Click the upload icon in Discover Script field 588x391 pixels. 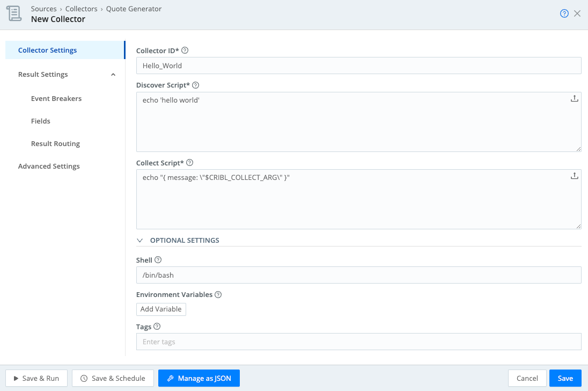pos(574,99)
